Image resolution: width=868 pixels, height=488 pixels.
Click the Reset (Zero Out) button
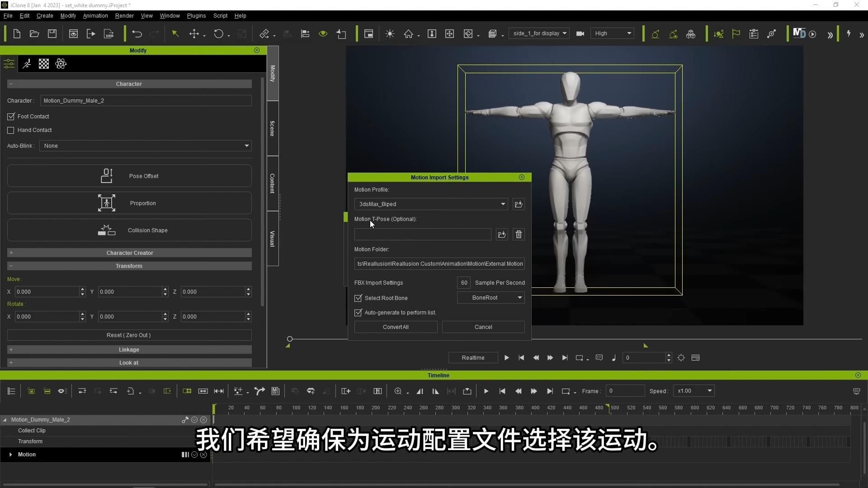(x=129, y=335)
